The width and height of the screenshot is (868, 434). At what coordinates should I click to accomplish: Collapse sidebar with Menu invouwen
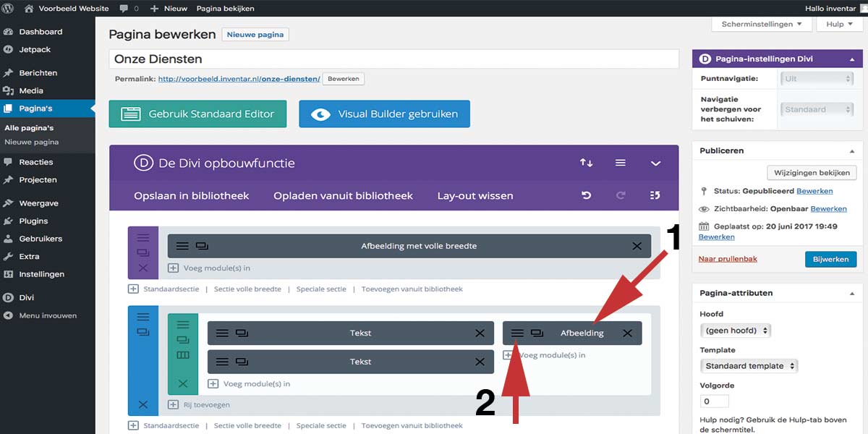[47, 315]
